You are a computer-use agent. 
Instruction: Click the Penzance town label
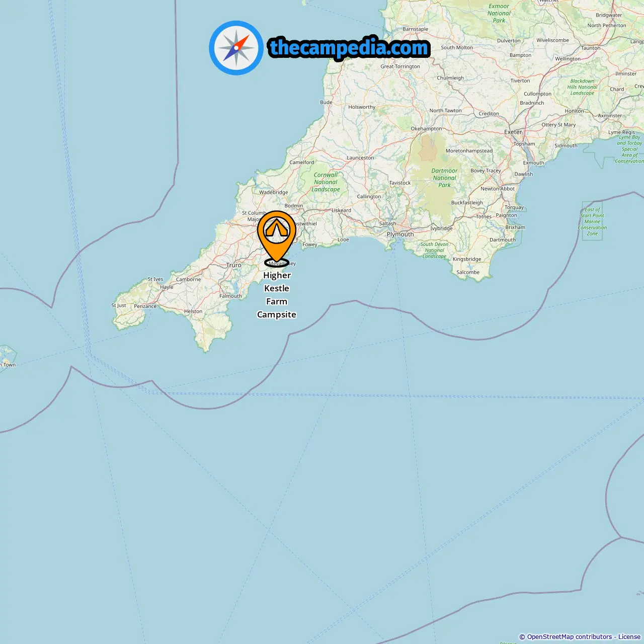coord(145,306)
